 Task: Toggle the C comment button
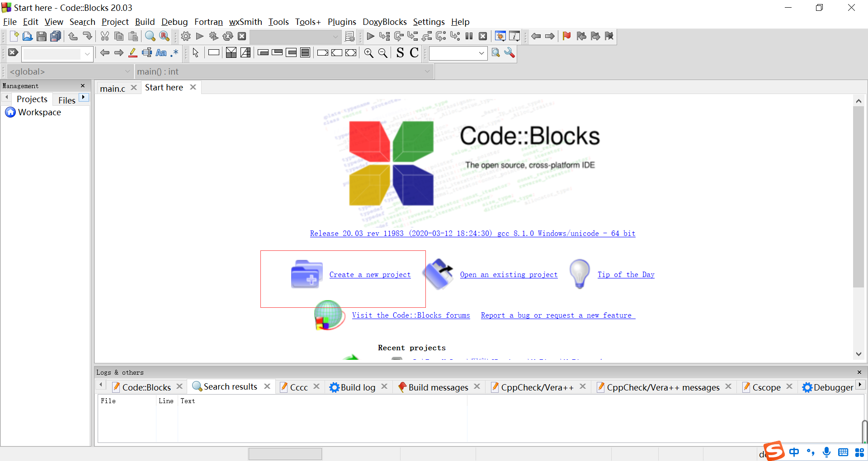pyautogui.click(x=414, y=53)
